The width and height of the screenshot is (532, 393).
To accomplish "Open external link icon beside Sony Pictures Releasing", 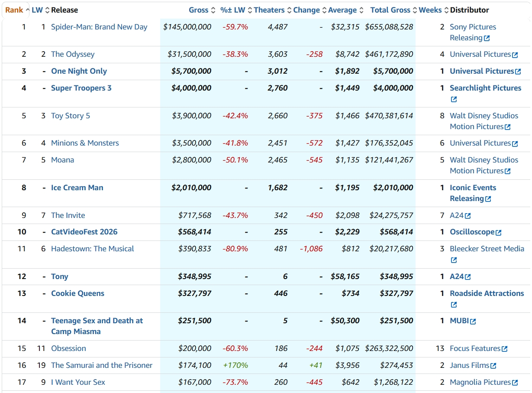I will tap(487, 38).
